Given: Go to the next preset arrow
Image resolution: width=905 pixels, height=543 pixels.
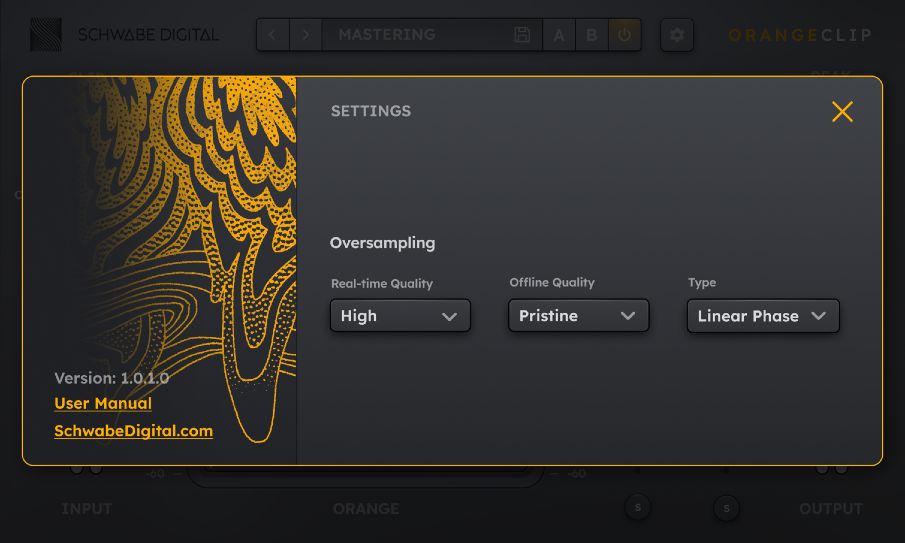Looking at the screenshot, I should point(305,35).
